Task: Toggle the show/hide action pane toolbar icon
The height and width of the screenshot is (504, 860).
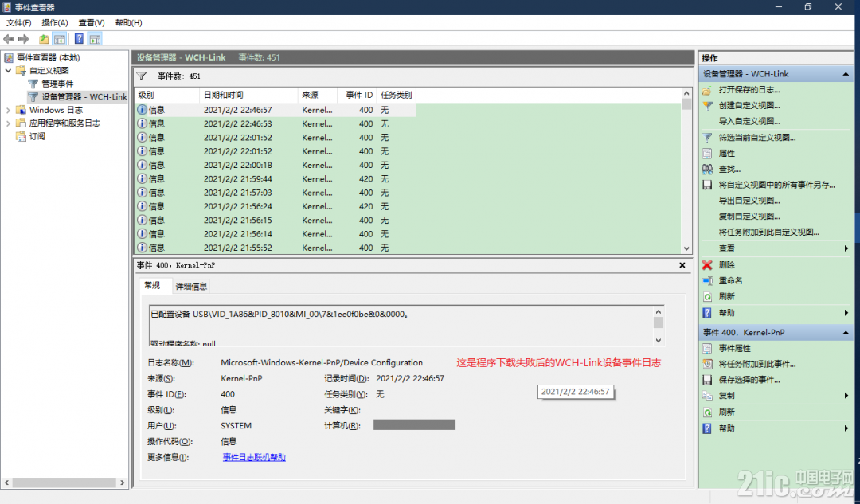Action: click(95, 39)
